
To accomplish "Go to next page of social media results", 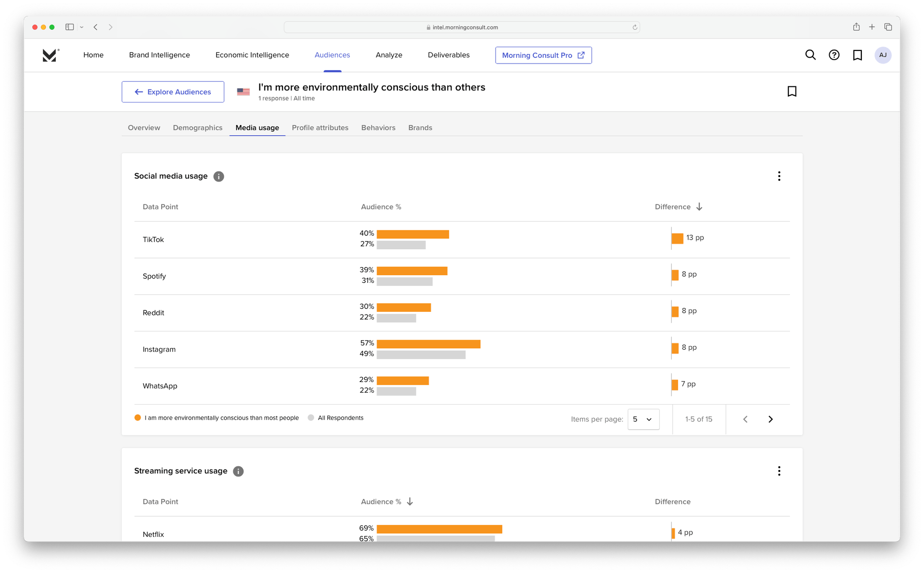I will tap(770, 419).
